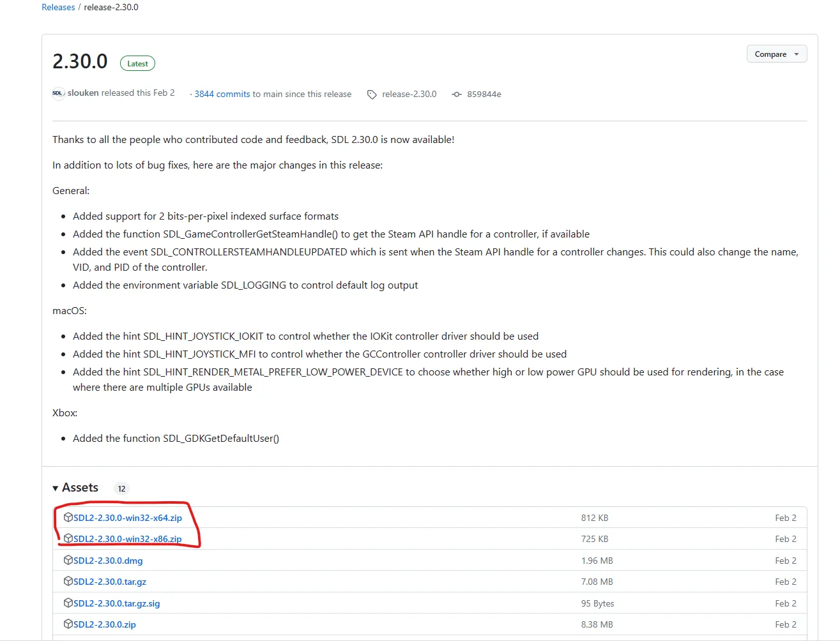Open the Releases breadcrumb link

[58, 8]
